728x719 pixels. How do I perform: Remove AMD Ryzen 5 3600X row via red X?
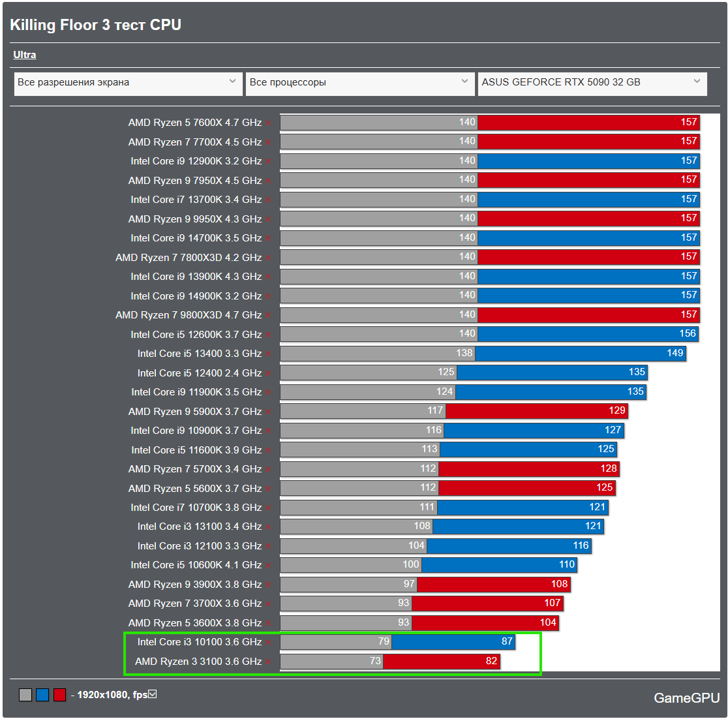(x=268, y=624)
